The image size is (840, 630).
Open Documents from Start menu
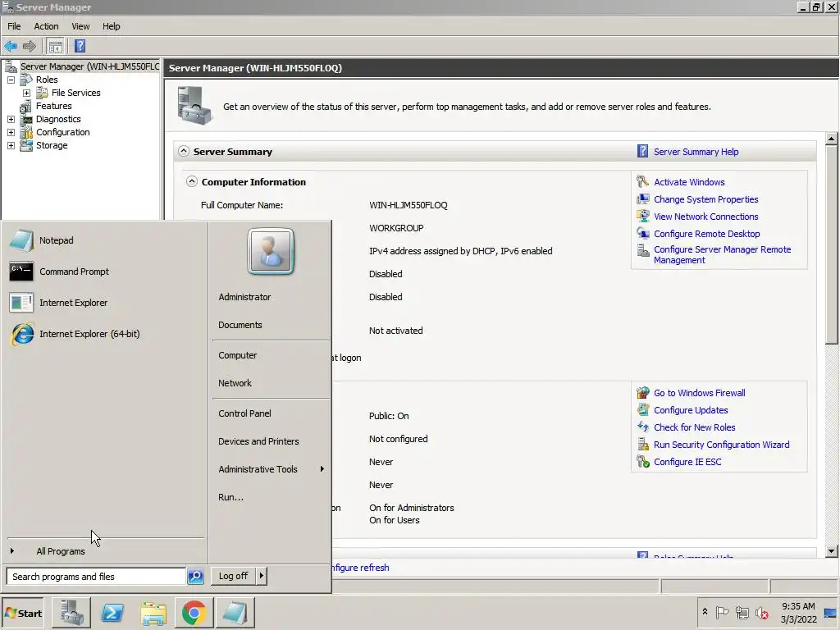tap(240, 325)
